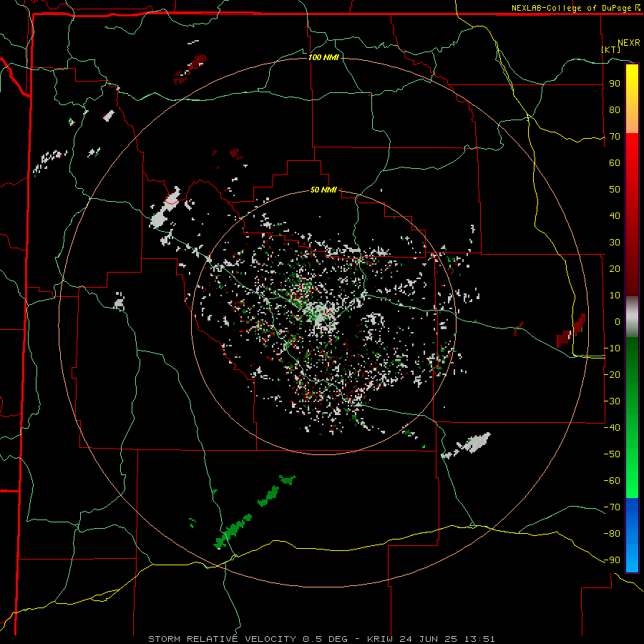This screenshot has width=644, height=644.
Task: Select the -60 value on the velocity scale
Action: pyautogui.click(x=612, y=481)
